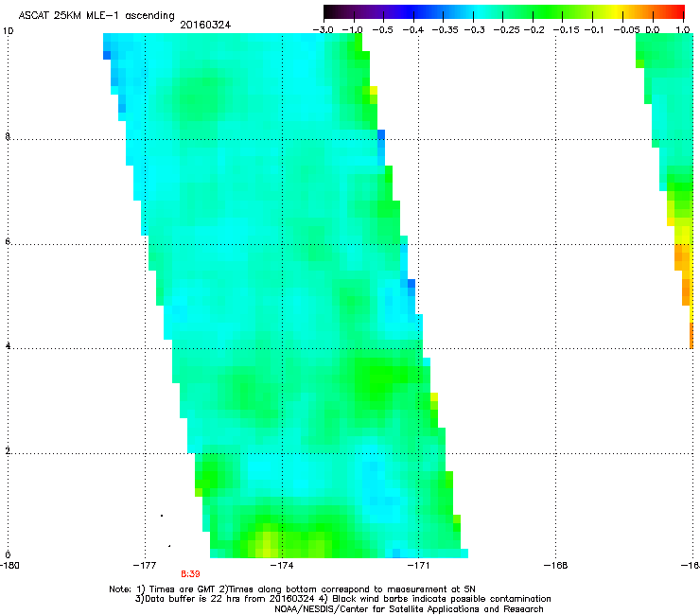Click the 'Note: 1) Times are GMT' line
Screen dimensions: 700x615
[x=292, y=589]
